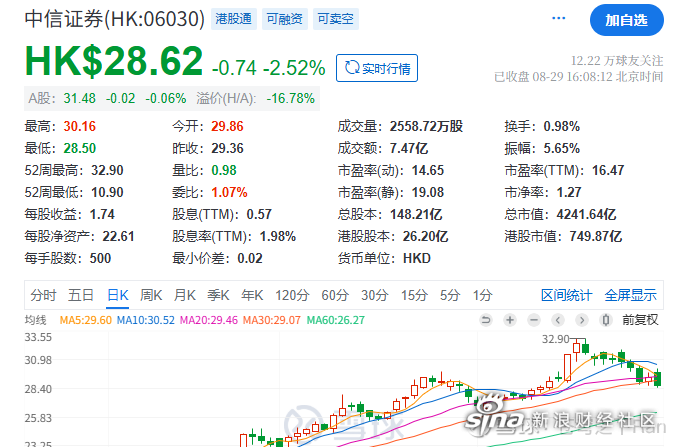
Task: Click the 12.22 万球友关注 follower count
Action: [x=617, y=61]
